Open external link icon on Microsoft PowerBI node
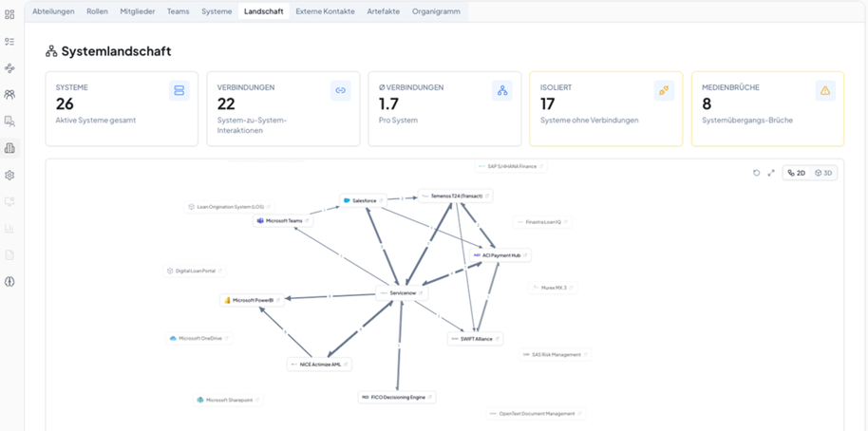 pos(278,300)
